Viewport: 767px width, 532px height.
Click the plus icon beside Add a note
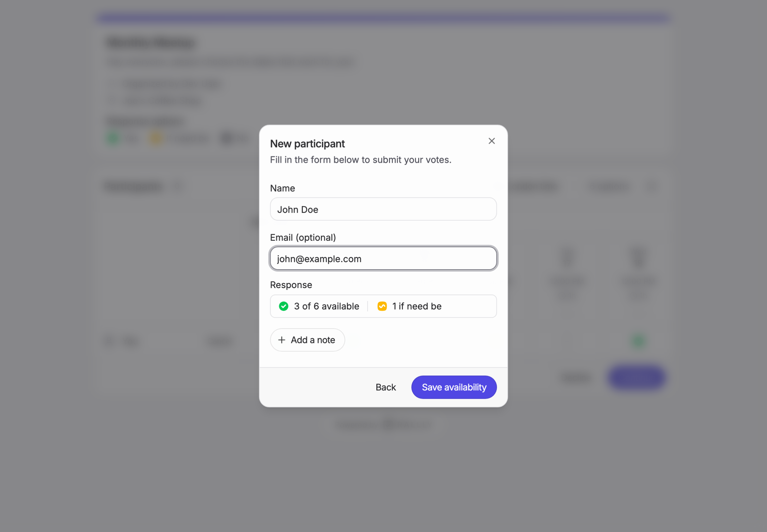[x=282, y=340]
